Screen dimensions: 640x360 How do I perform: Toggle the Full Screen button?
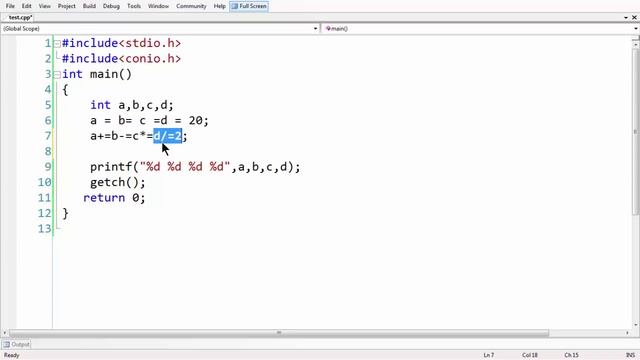coord(249,6)
